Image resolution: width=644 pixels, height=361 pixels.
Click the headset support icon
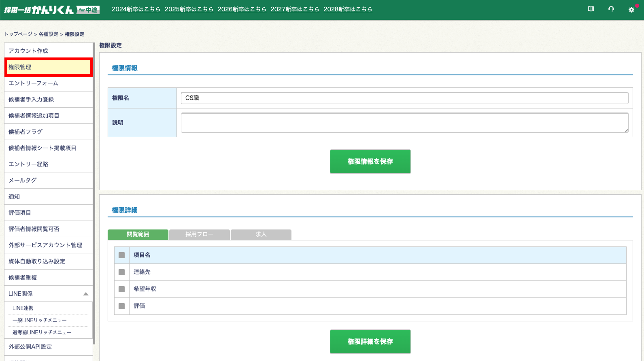pyautogui.click(x=611, y=9)
